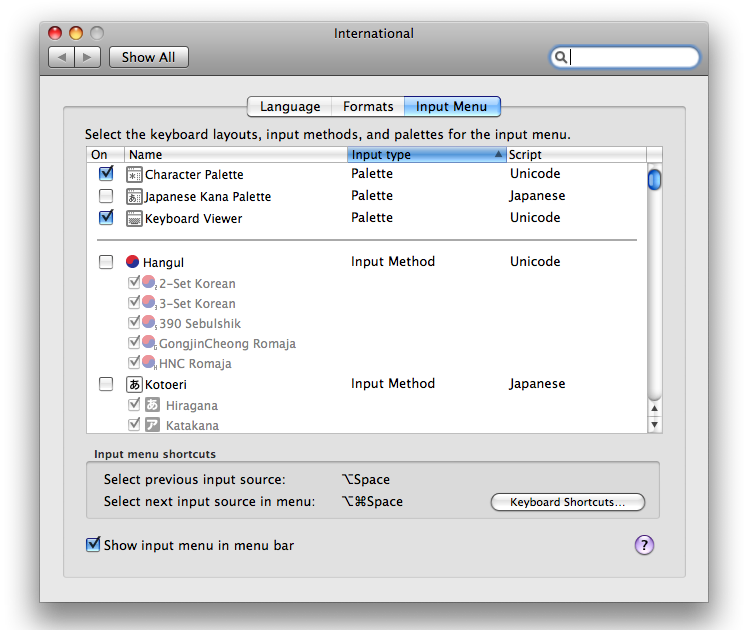Select the Keyboard Viewer row name
Viewport: 748px width, 630px height.
click(194, 218)
